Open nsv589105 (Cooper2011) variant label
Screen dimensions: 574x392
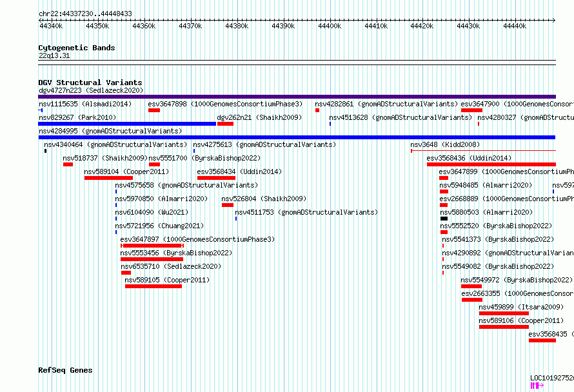point(167,280)
